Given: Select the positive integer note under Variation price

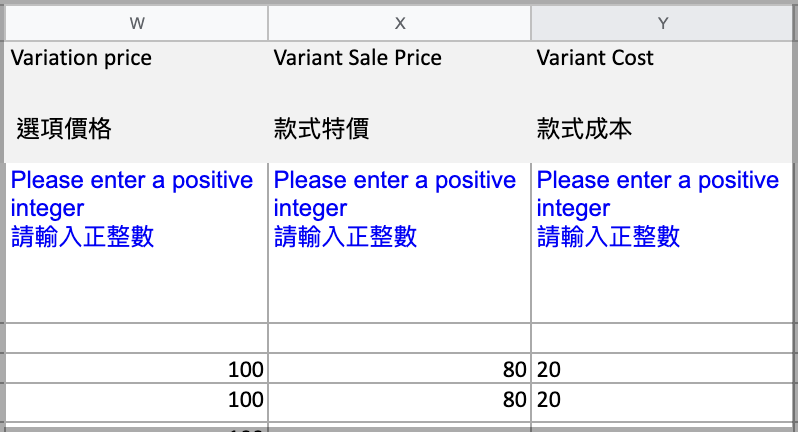Looking at the screenshot, I should [136, 243].
